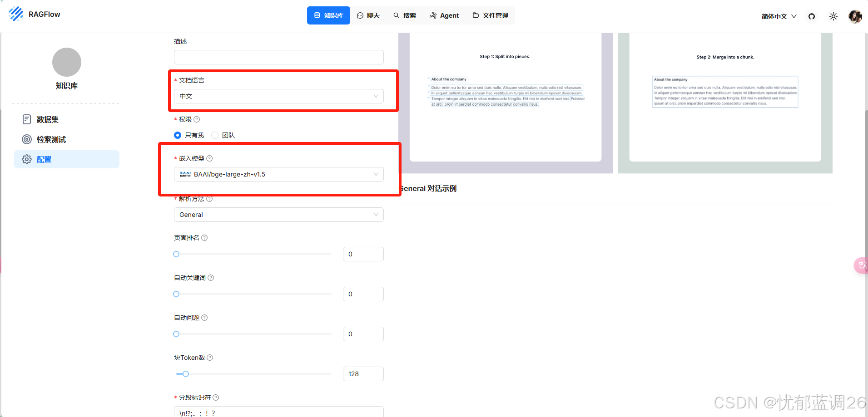Click the 块Token数 input showing 128
Image resolution: width=868 pixels, height=417 pixels.
(x=363, y=374)
